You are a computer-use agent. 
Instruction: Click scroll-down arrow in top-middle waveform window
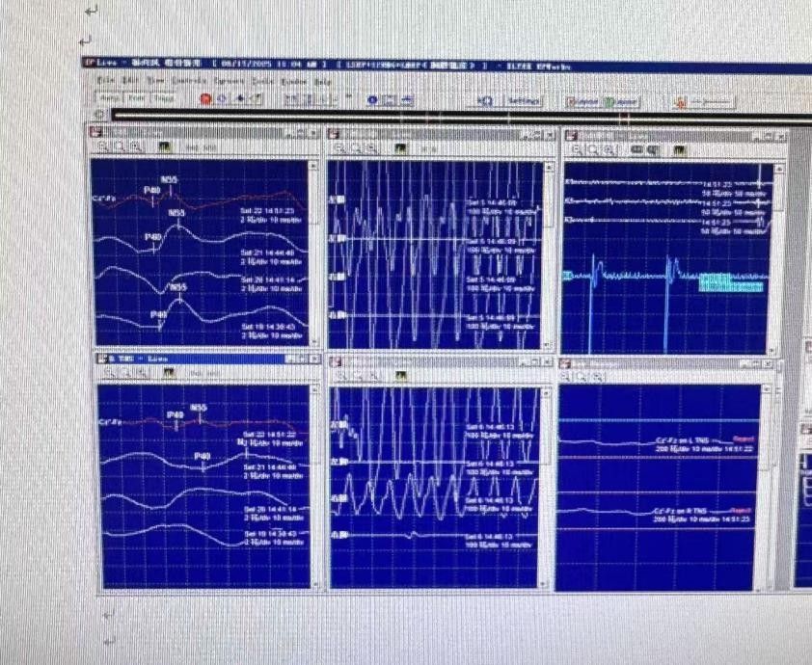click(549, 345)
